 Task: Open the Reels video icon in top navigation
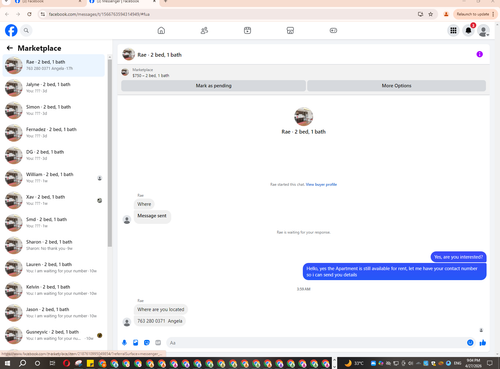tap(247, 31)
